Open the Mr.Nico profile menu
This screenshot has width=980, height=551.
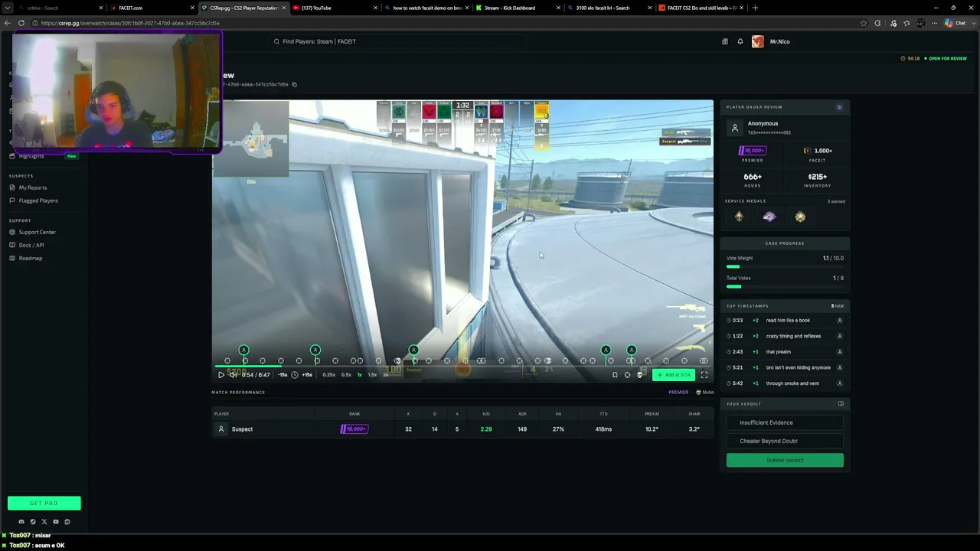click(771, 41)
